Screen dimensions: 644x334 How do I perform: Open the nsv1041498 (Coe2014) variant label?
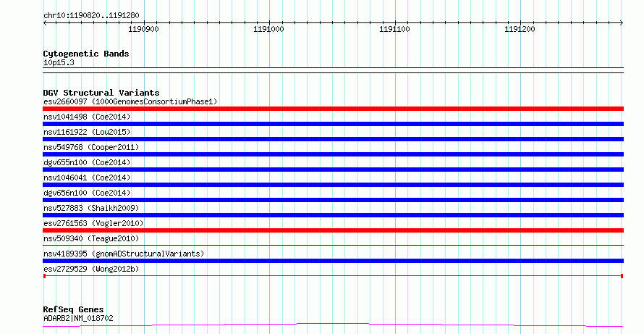(87, 117)
